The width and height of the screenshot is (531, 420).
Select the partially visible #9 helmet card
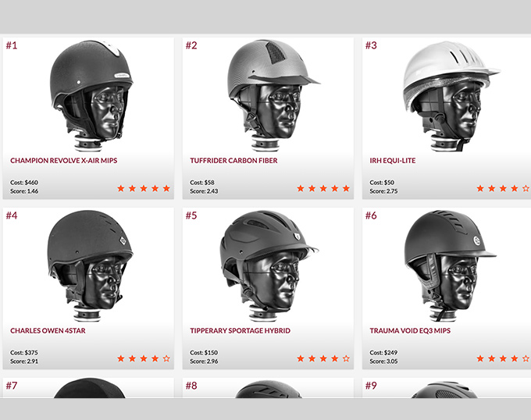click(447, 388)
